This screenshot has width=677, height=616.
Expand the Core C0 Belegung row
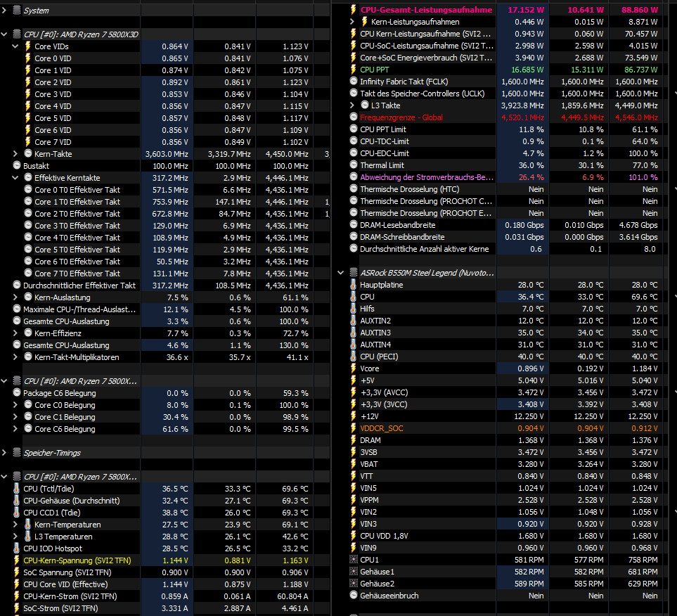tap(15, 405)
